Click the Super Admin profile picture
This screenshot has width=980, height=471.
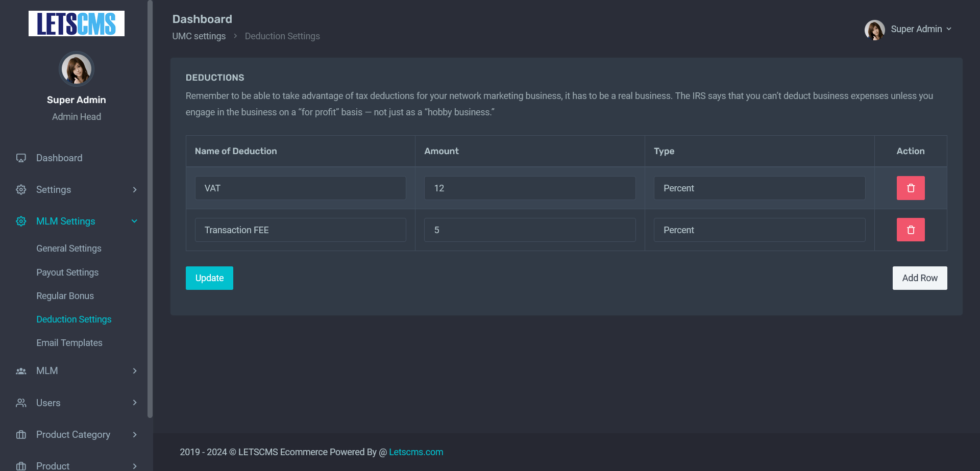coord(875,30)
